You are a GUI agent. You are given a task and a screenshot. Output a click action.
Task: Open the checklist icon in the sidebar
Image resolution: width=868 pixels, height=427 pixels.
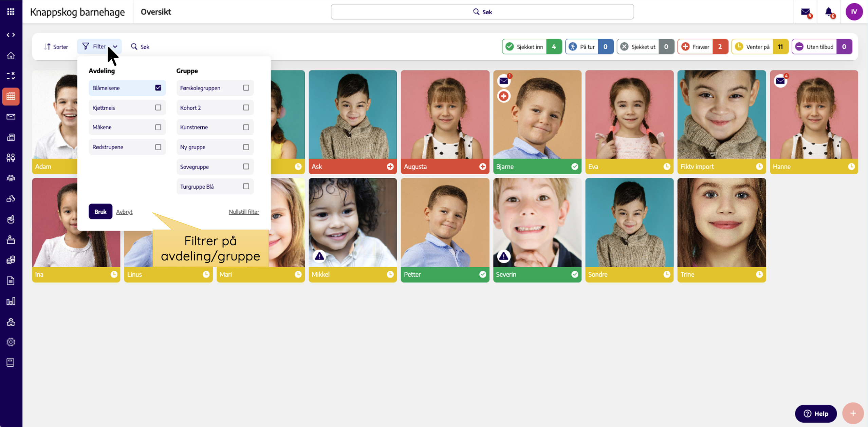tap(11, 76)
